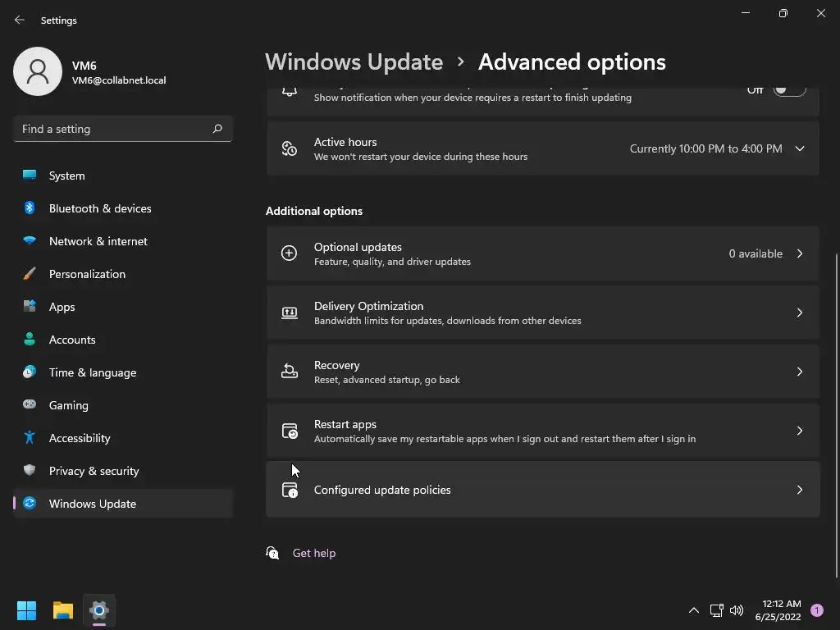Click the vertical scrollbar on the right
Screen dimensions: 840x630
(x=836, y=410)
